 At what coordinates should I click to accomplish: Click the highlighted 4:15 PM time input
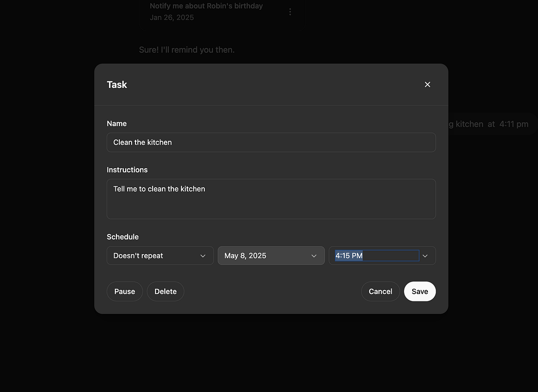376,256
